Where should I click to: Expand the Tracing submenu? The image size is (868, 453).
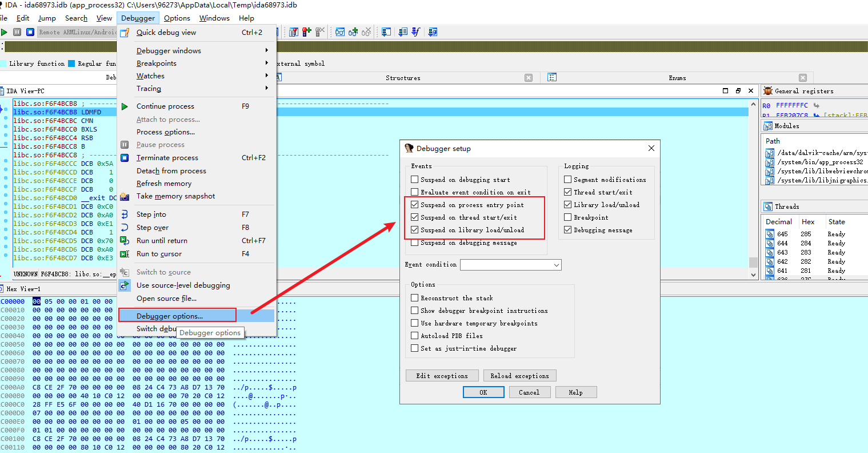tap(197, 88)
